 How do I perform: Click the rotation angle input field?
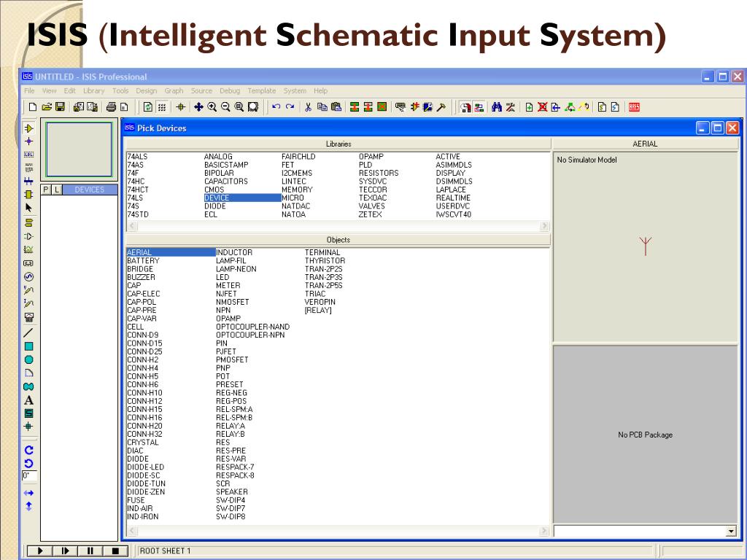[x=29, y=475]
